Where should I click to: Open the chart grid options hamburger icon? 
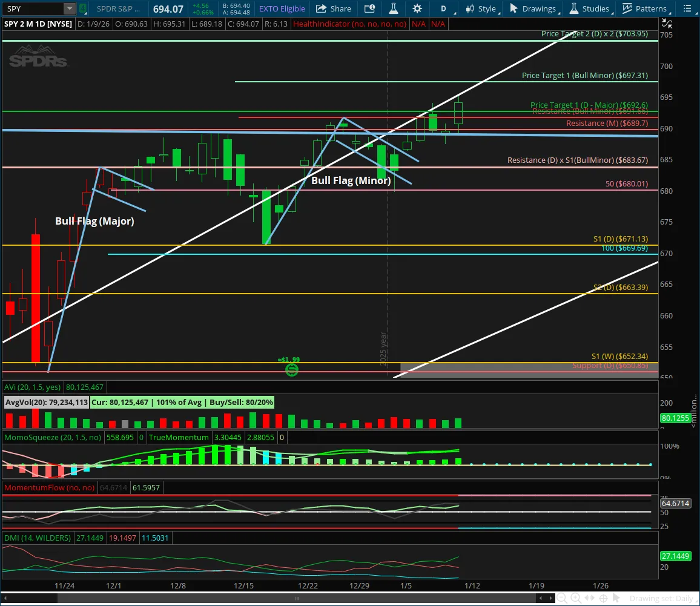click(x=687, y=8)
